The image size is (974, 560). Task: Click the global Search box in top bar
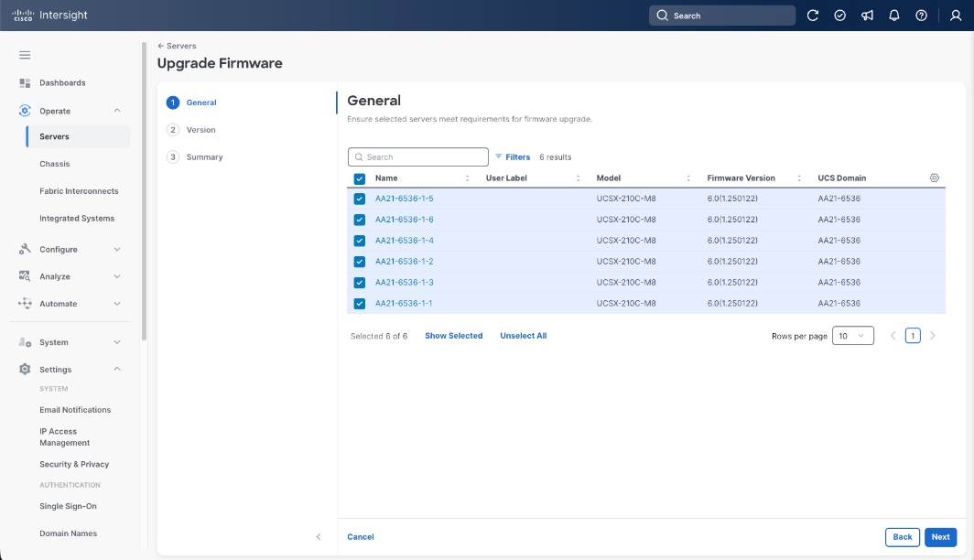722,16
